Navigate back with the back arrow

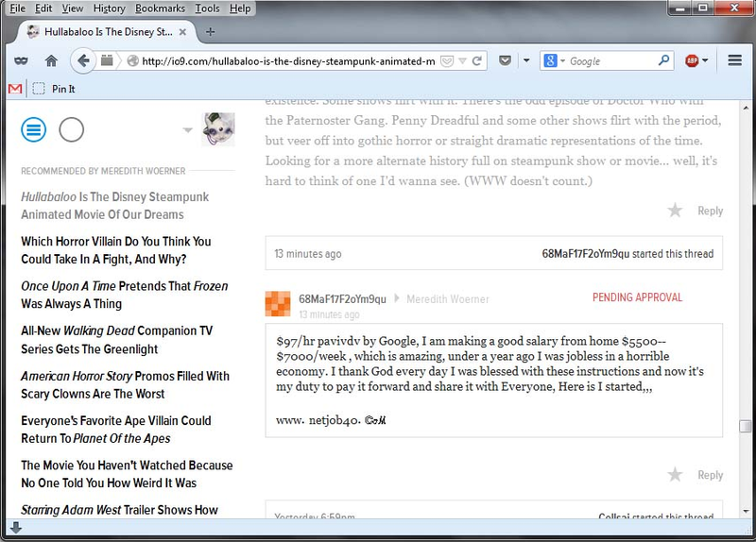(x=83, y=60)
